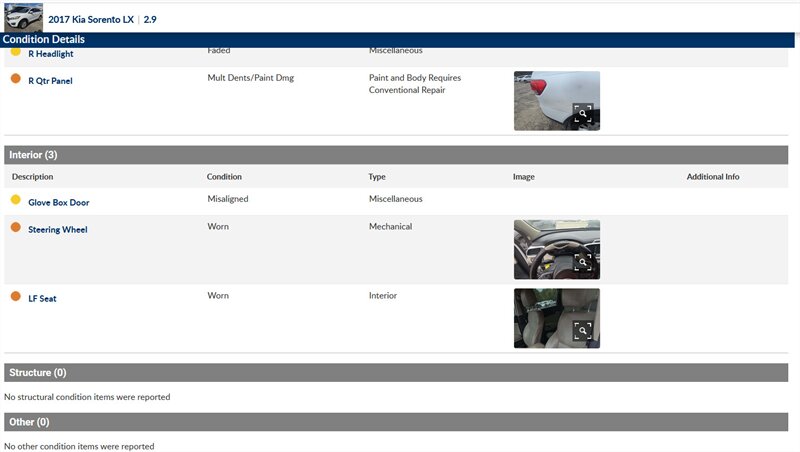The width and height of the screenshot is (800, 452).
Task: Click the 2.9 condition grade
Action: 150,19
